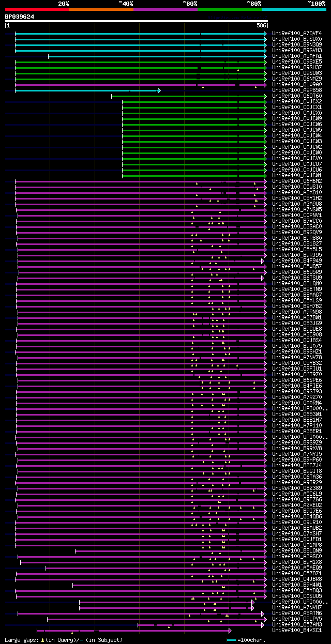Open hit UniRef100_A7QVF4
Image resolution: width=331 pixels, height=644 pixels.
pos(297,33)
